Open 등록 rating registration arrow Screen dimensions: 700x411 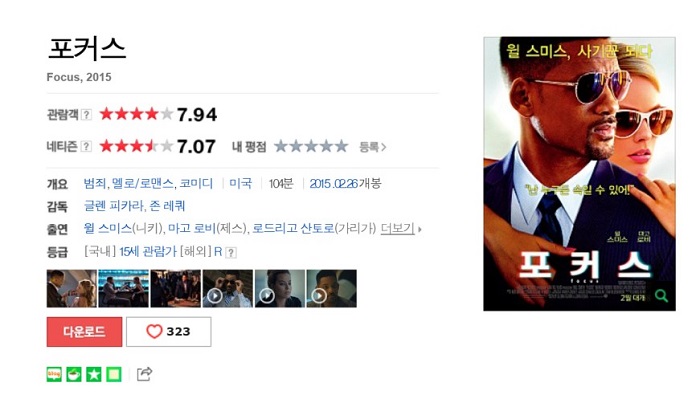(x=373, y=147)
